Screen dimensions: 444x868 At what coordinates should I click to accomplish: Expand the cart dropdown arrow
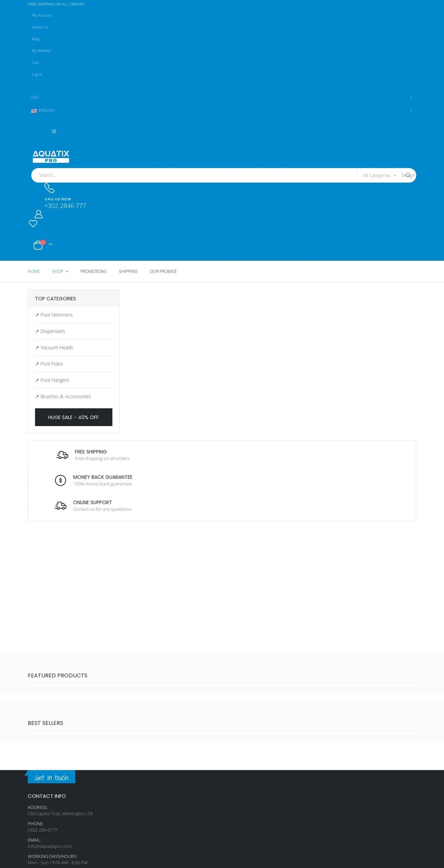[50, 244]
